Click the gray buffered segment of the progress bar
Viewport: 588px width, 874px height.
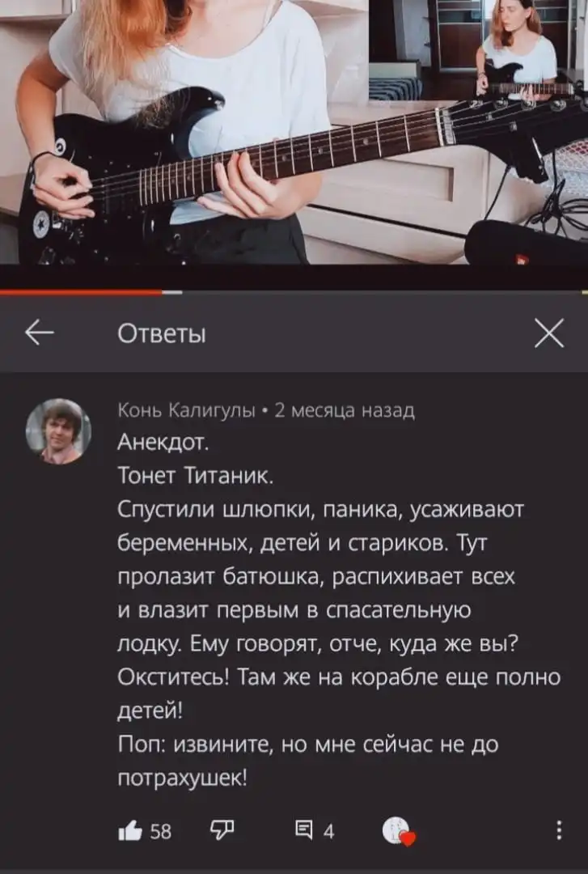(172, 291)
